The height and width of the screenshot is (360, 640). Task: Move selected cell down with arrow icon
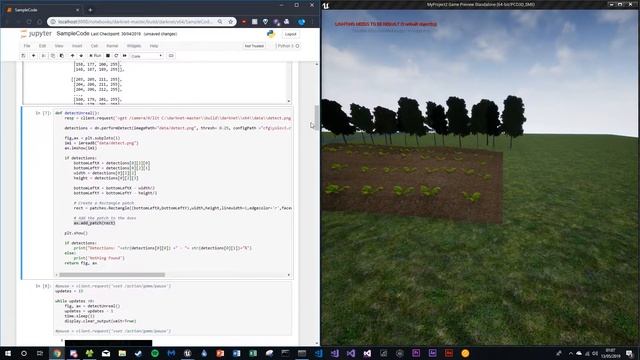[81, 56]
